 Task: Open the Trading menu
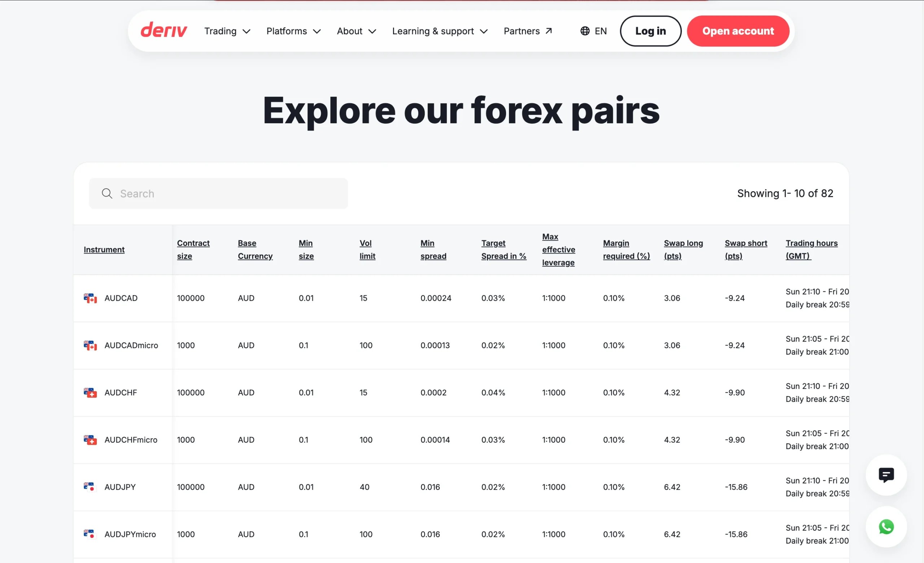pos(227,31)
